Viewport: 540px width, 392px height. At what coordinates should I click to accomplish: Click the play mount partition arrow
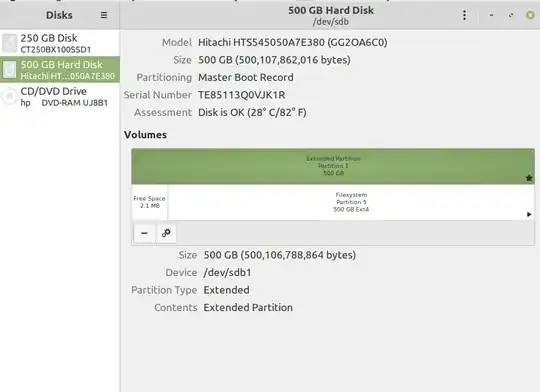pyautogui.click(x=529, y=214)
